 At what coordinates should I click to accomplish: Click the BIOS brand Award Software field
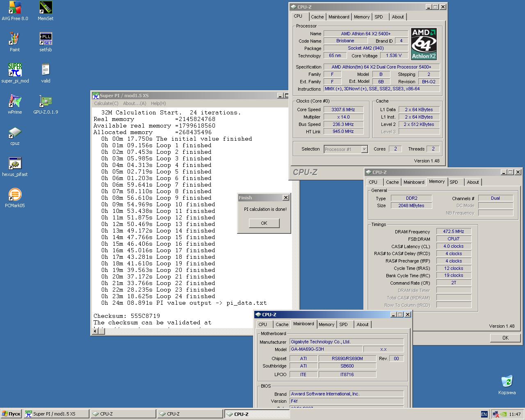coord(347,394)
